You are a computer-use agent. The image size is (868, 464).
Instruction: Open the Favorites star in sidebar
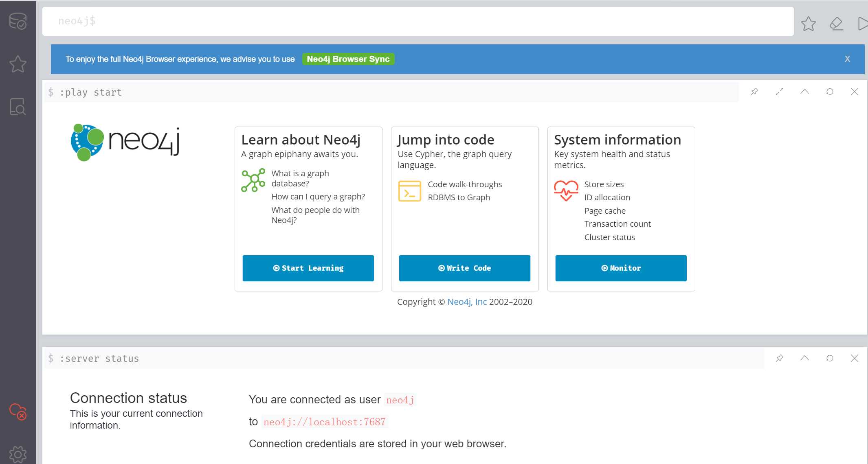(18, 64)
